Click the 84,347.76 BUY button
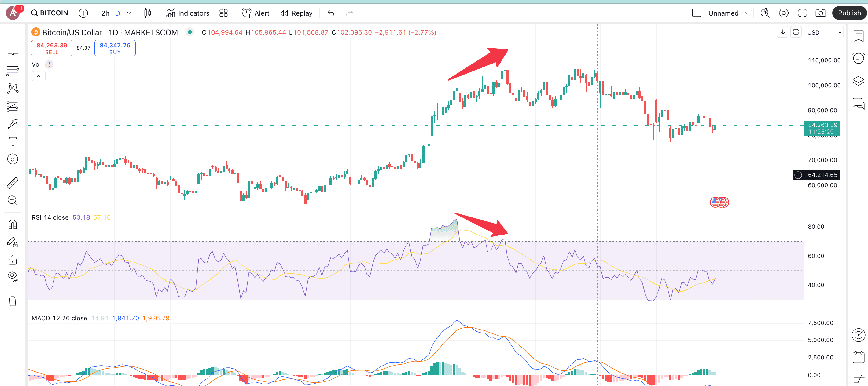Viewport: 868px width, 386px height. (115, 48)
